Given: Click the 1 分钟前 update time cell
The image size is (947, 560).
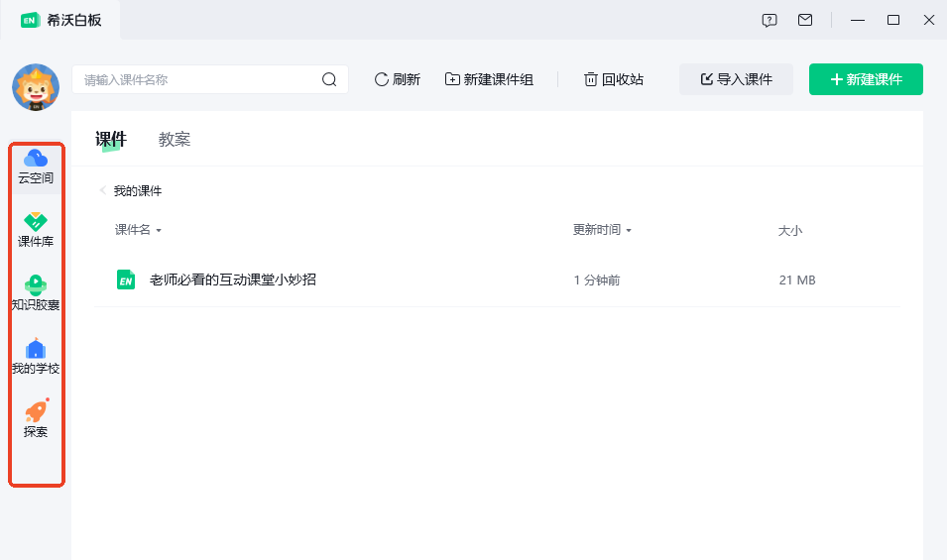Looking at the screenshot, I should click(x=597, y=280).
